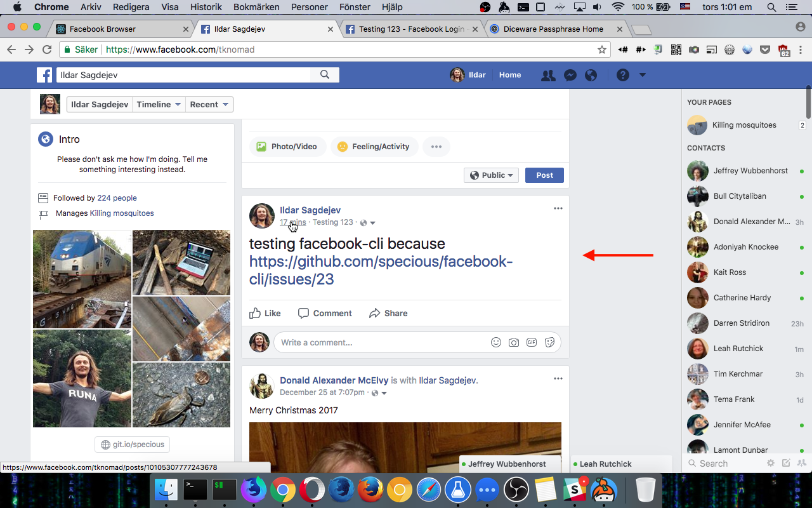The height and width of the screenshot is (508, 812).
Task: Click the Photo/Video button
Action: (x=287, y=147)
